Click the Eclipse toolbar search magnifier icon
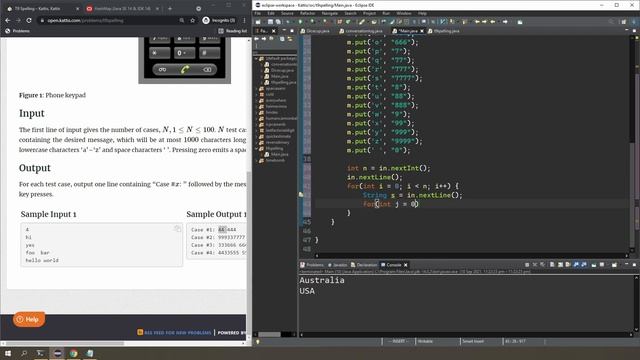The height and width of the screenshot is (360, 640). click(x=611, y=22)
